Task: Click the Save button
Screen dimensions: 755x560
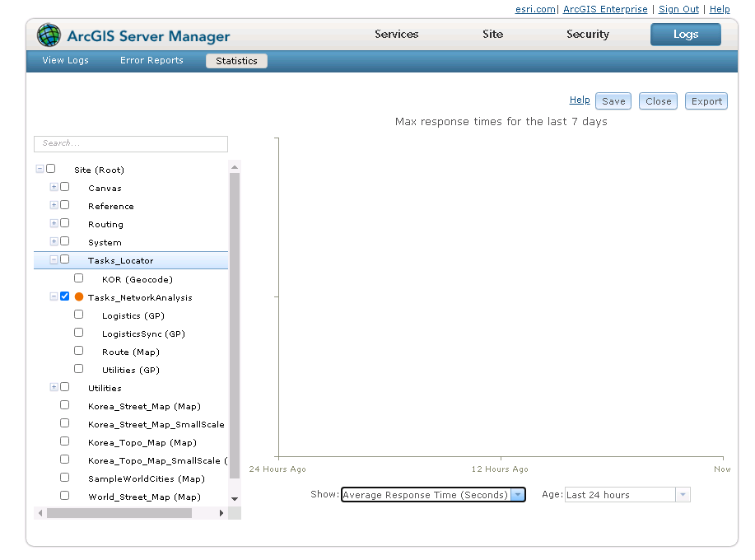Action: pyautogui.click(x=613, y=101)
